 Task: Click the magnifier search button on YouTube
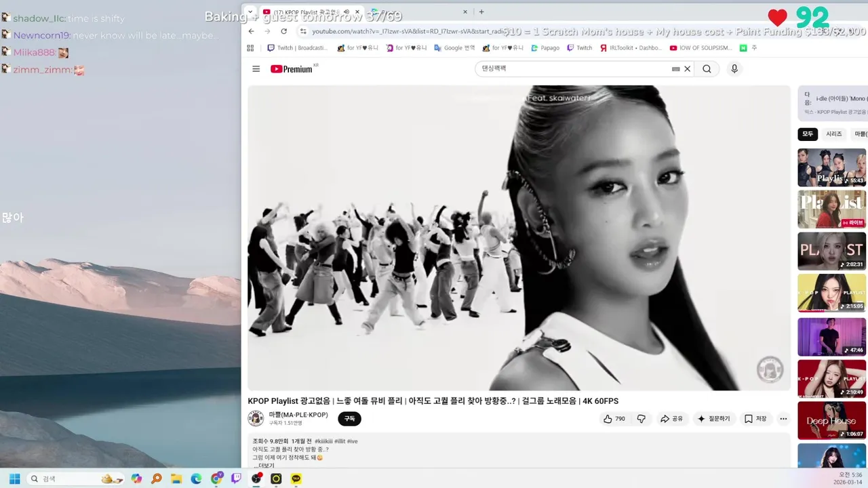click(707, 68)
